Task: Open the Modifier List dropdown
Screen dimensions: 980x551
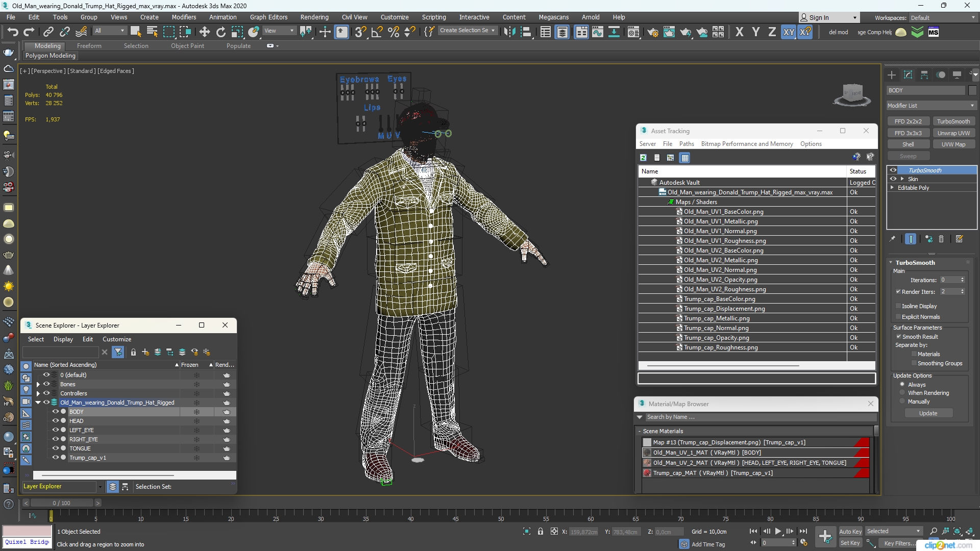Action: 932,106
